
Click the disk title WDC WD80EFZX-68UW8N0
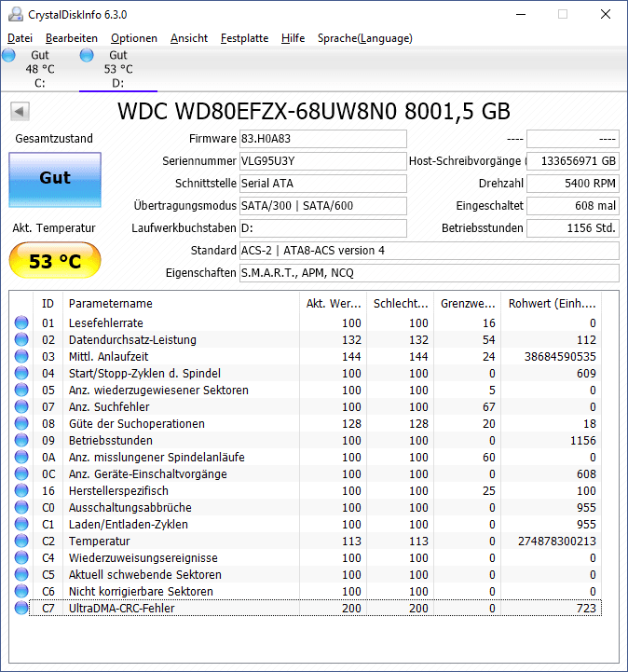pyautogui.click(x=314, y=111)
